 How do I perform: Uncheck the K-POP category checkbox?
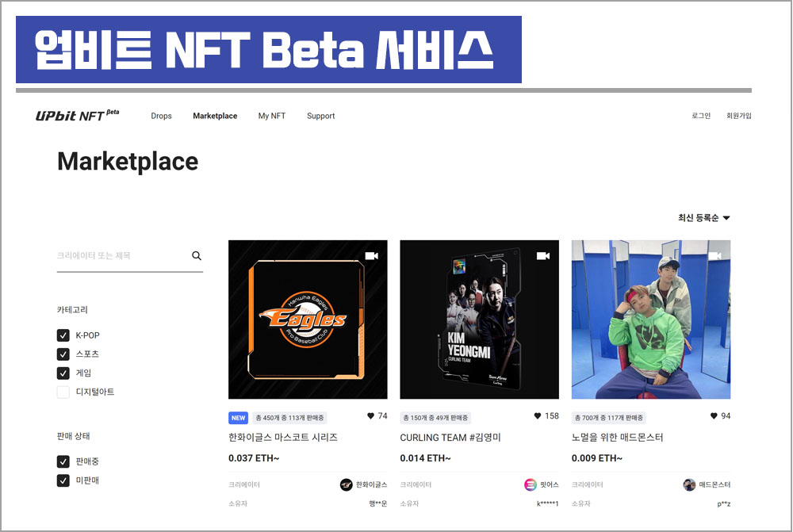(x=63, y=335)
